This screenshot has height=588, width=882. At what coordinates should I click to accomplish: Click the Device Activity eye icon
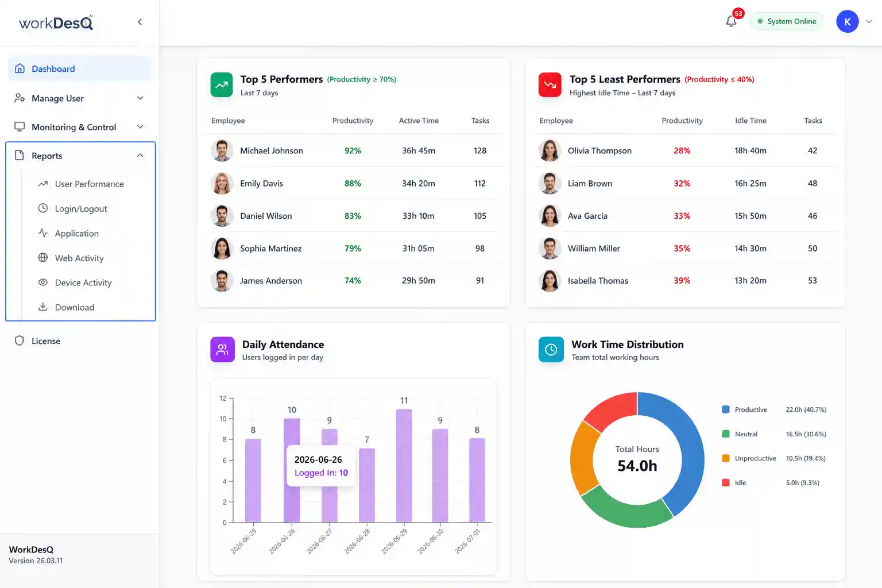point(43,282)
